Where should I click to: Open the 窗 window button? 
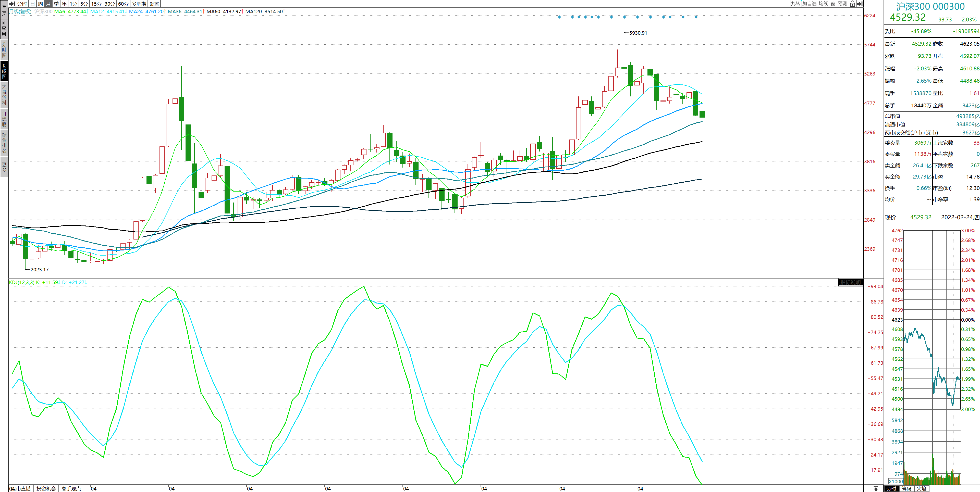[x=833, y=4]
